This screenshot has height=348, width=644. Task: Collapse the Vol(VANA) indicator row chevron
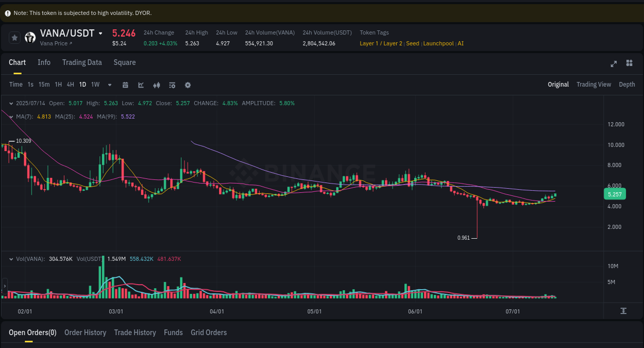pyautogui.click(x=11, y=258)
